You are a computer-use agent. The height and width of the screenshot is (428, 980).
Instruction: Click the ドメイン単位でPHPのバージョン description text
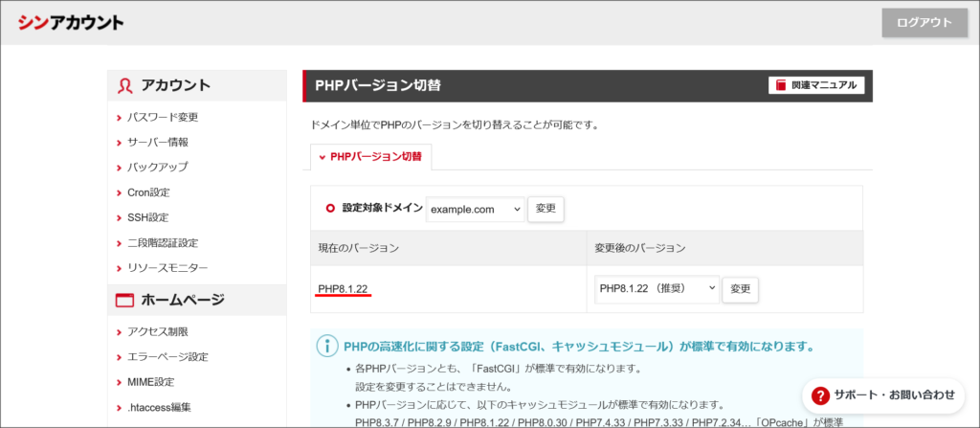455,124
